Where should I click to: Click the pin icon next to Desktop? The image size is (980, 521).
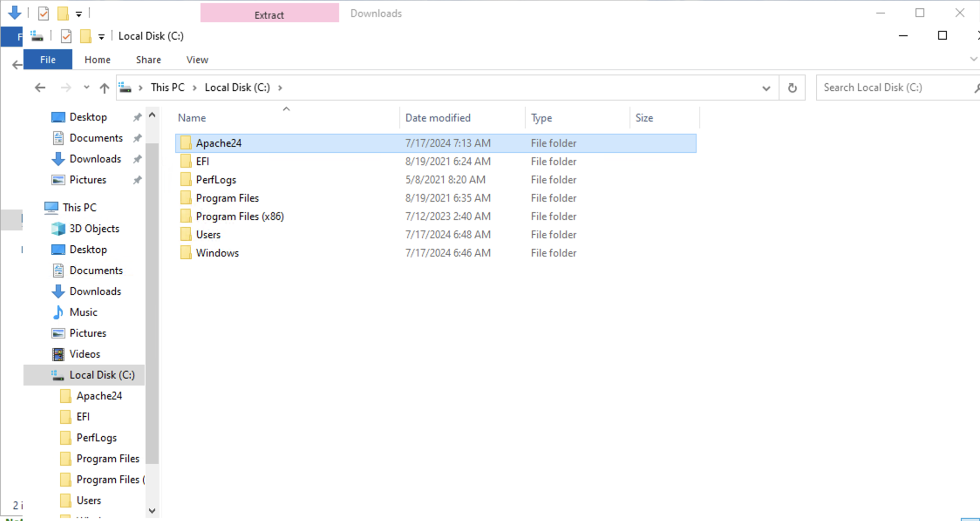[x=137, y=117]
